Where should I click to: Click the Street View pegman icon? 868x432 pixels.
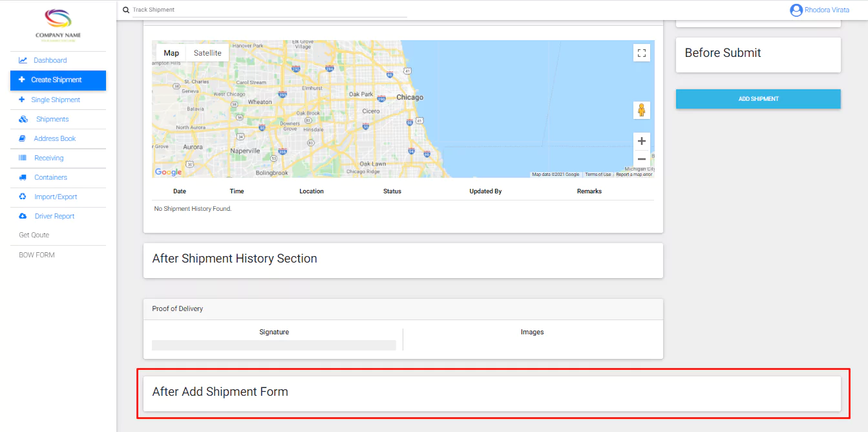click(641, 111)
